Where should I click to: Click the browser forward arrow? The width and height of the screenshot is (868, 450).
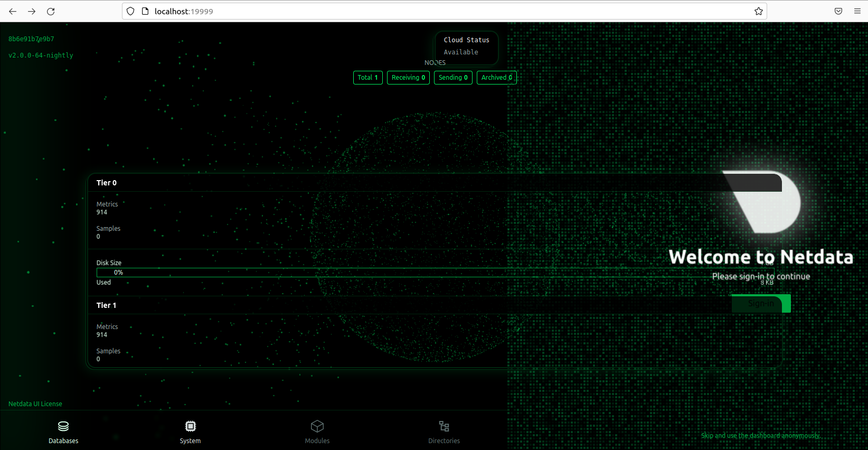(32, 11)
